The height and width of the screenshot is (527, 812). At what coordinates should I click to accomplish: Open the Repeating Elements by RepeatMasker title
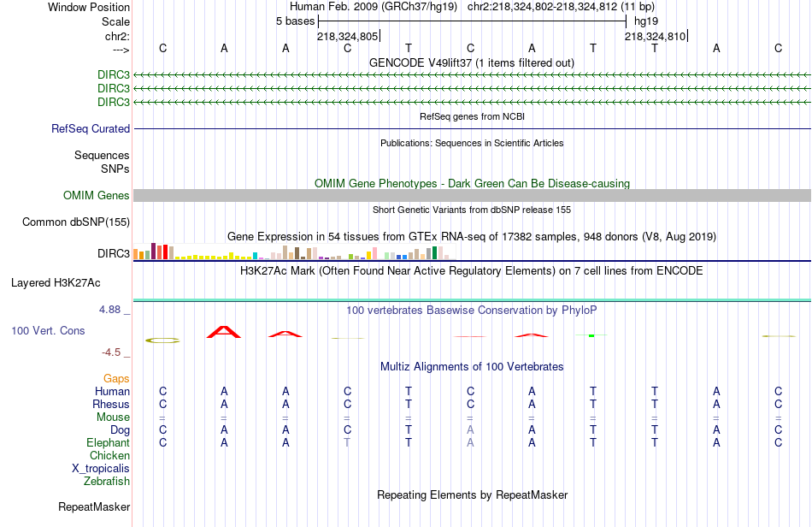[472, 494]
